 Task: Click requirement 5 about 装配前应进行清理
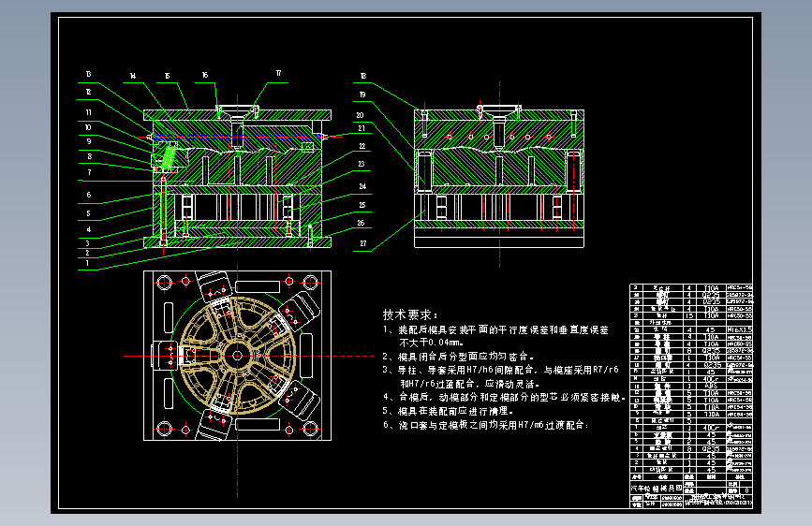(x=448, y=411)
